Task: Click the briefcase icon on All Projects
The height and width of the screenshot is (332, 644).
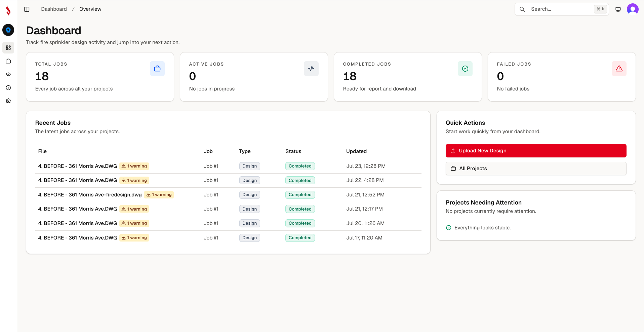Action: coord(453,169)
